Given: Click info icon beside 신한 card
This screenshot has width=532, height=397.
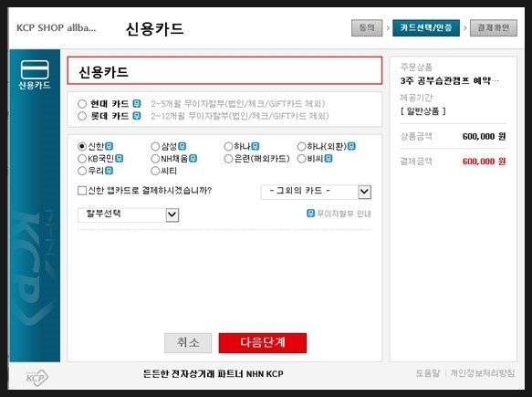Looking at the screenshot, I should tap(109, 146).
